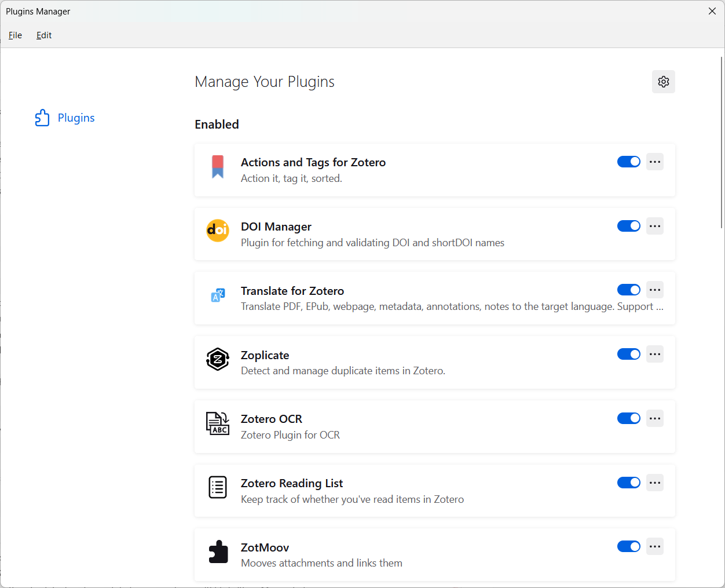Open plugin settings via the gear icon
Viewport: 725px width, 588px height.
(663, 82)
